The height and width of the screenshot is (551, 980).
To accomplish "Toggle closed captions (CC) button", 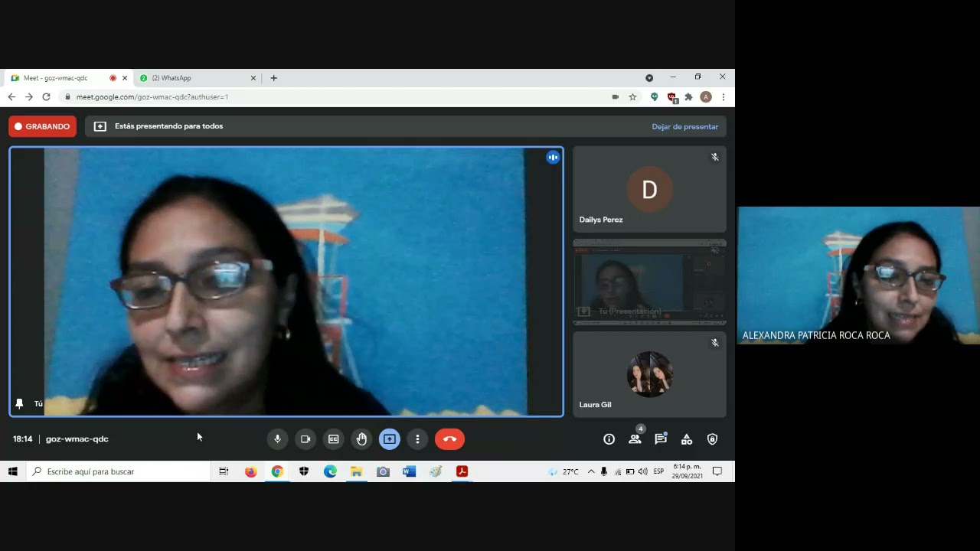I will [x=334, y=439].
